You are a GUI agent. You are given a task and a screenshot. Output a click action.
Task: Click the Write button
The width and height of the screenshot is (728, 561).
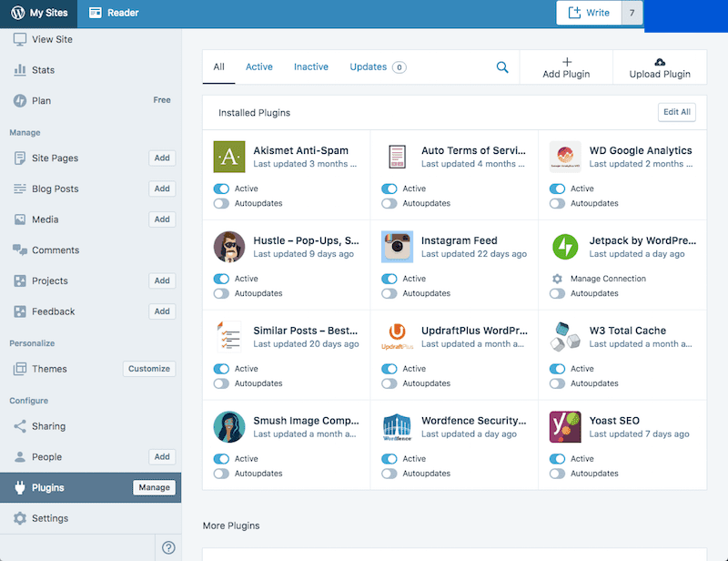tap(589, 13)
